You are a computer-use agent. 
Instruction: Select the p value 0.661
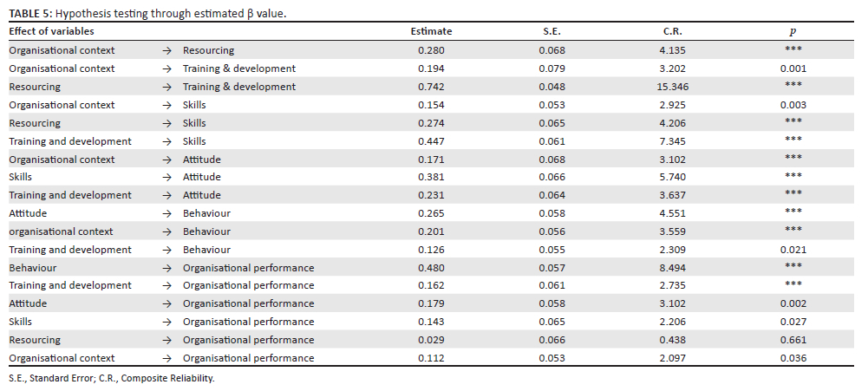tap(793, 340)
